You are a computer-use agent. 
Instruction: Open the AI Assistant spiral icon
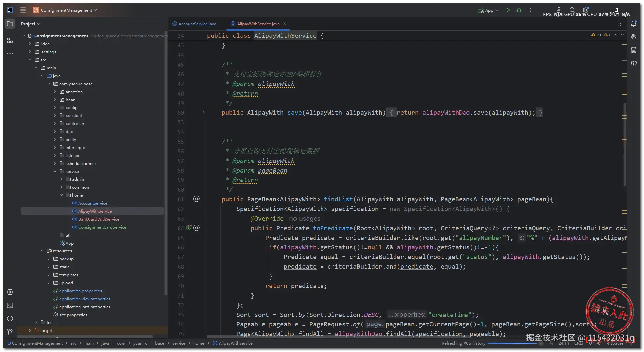(634, 36)
